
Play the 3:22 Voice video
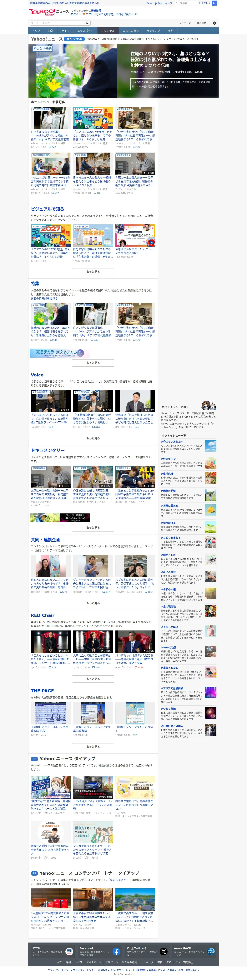pyautogui.click(x=51, y=401)
